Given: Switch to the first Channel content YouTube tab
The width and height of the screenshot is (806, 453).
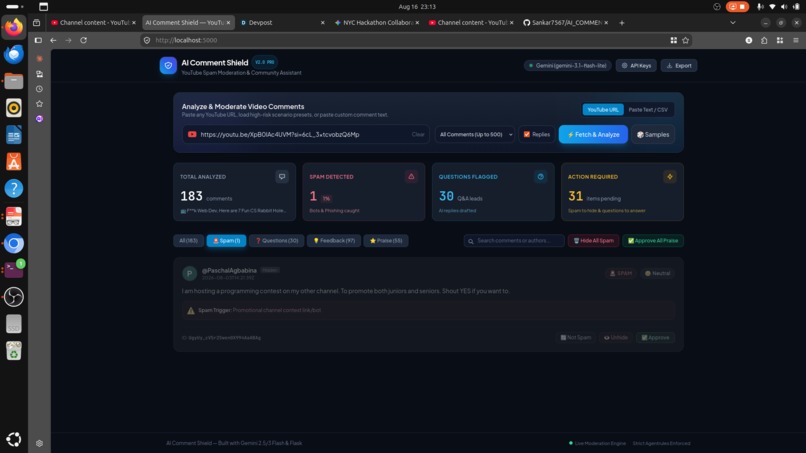Looking at the screenshot, I should coord(93,23).
